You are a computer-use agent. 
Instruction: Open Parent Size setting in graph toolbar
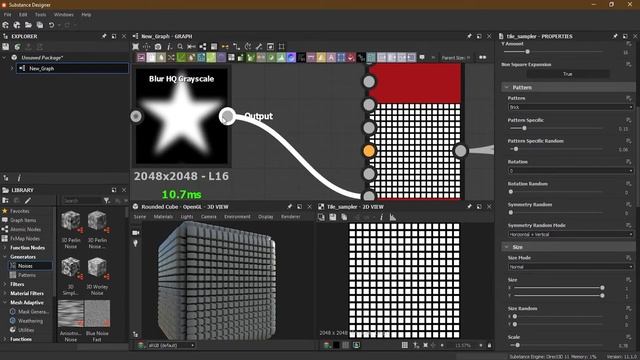point(456,58)
